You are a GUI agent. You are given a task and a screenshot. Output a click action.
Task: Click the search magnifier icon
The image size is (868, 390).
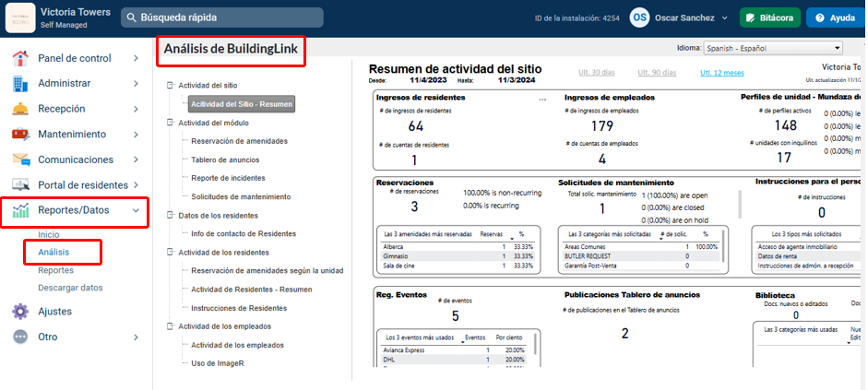(131, 18)
